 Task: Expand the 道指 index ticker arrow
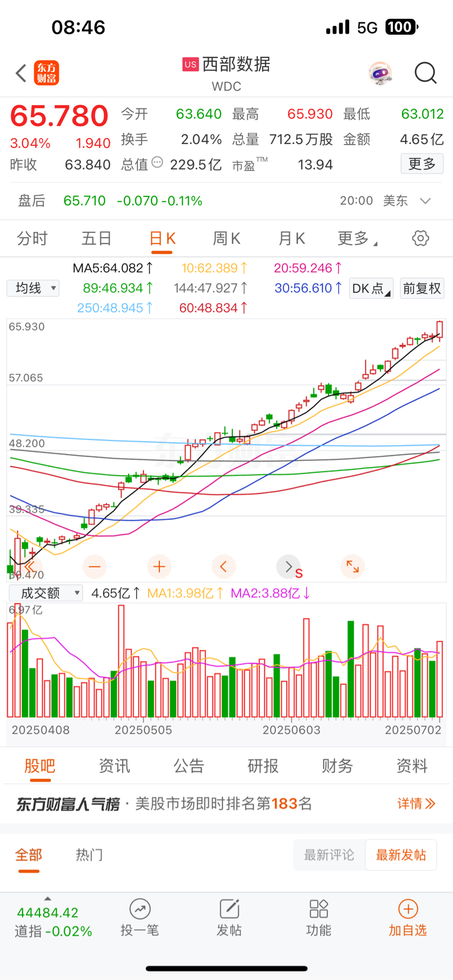pos(48,899)
